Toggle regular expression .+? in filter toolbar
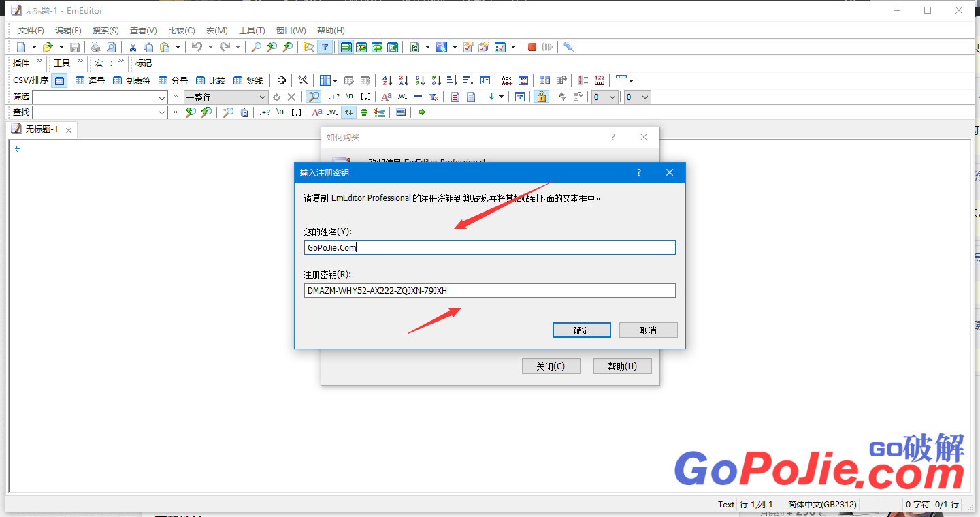This screenshot has height=517, width=980. [x=333, y=97]
